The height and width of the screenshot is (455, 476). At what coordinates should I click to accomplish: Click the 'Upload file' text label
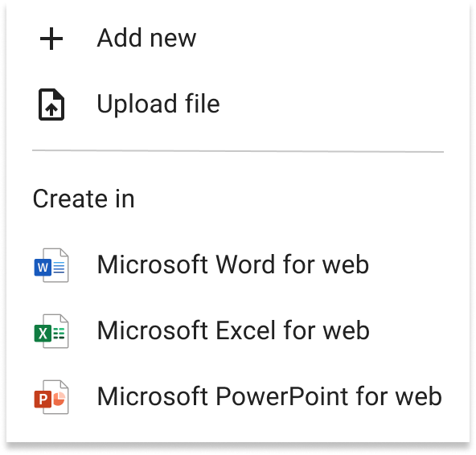click(x=158, y=104)
